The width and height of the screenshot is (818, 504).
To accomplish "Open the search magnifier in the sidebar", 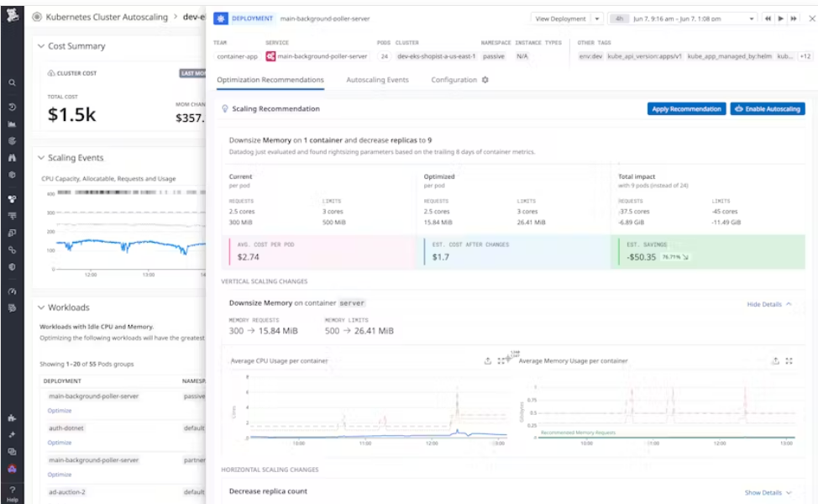I will 12,82.
